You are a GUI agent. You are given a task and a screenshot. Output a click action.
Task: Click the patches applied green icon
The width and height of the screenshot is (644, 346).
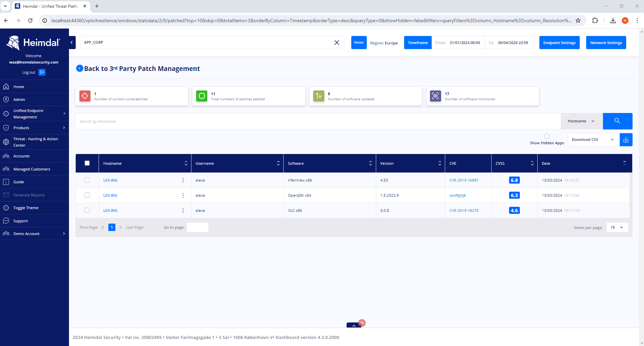[202, 96]
